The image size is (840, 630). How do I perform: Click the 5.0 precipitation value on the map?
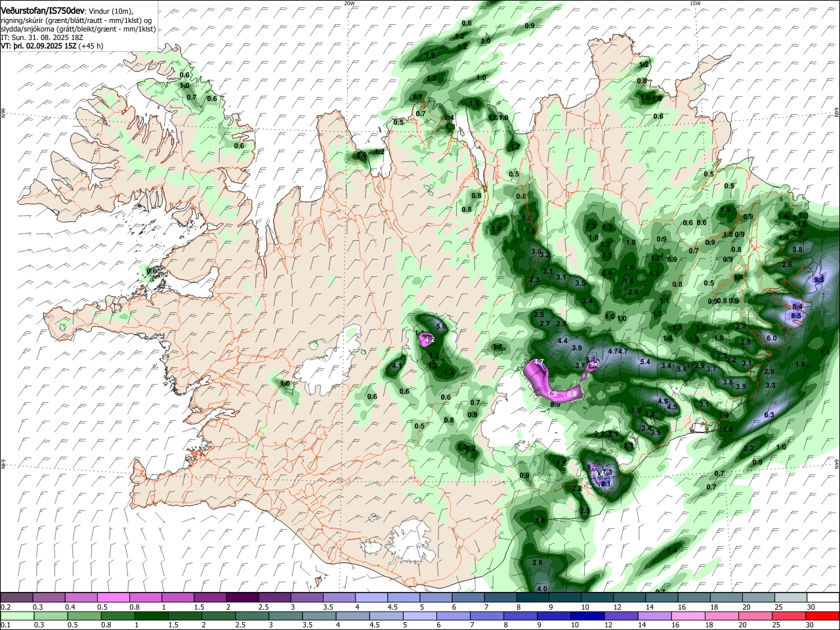point(441,326)
